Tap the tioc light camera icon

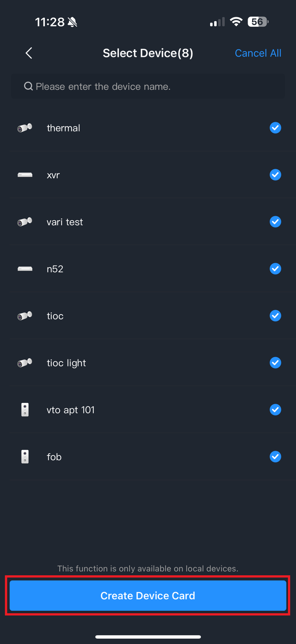click(x=25, y=363)
